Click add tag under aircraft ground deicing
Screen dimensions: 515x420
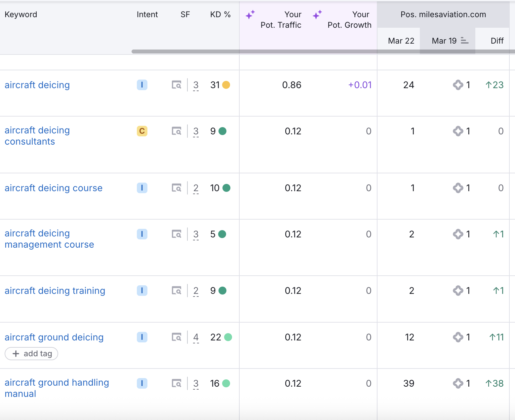tap(31, 354)
